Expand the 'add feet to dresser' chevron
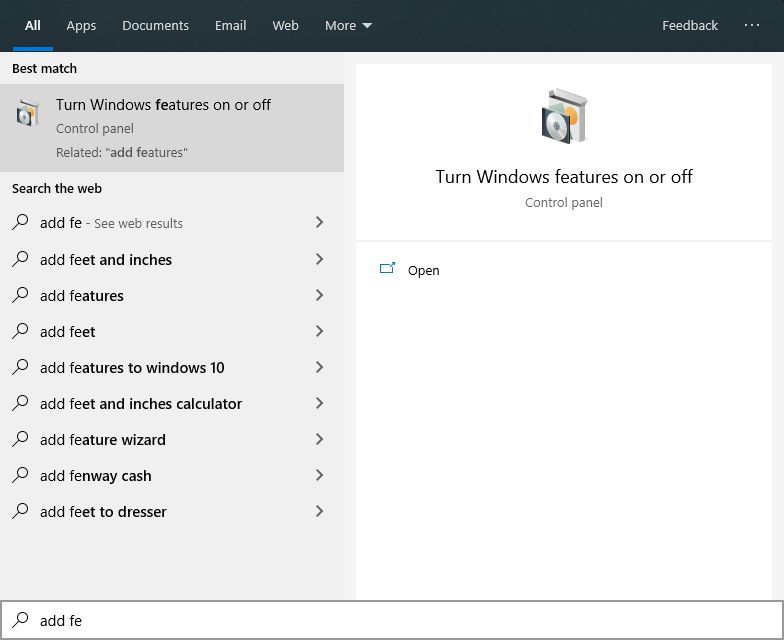Viewport: 784px width, 640px height. click(320, 511)
